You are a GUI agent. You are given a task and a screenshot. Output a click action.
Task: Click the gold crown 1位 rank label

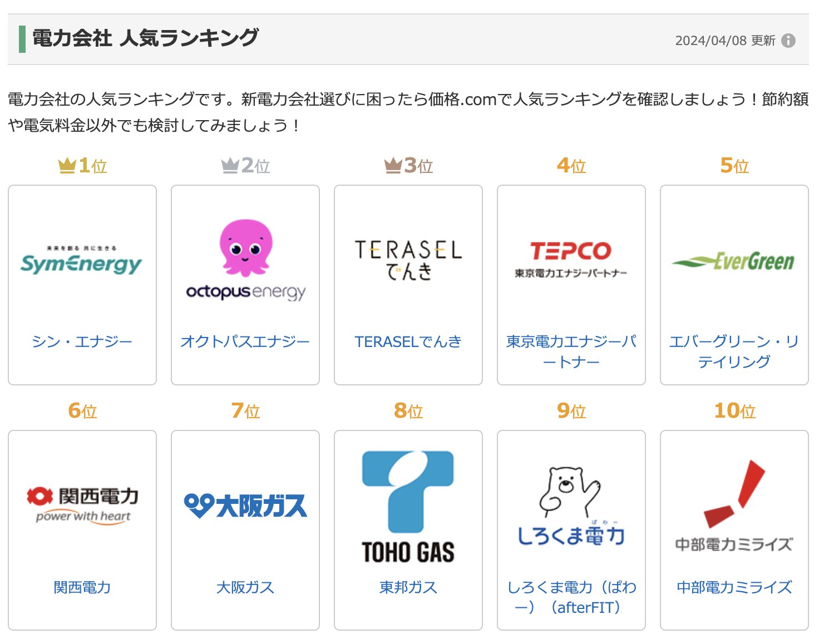click(82, 165)
